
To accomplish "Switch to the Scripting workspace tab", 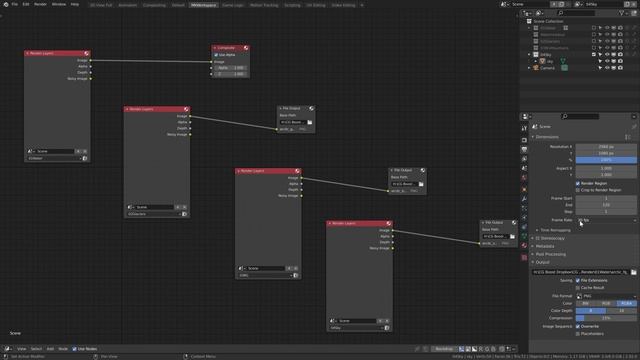I will (292, 5).
